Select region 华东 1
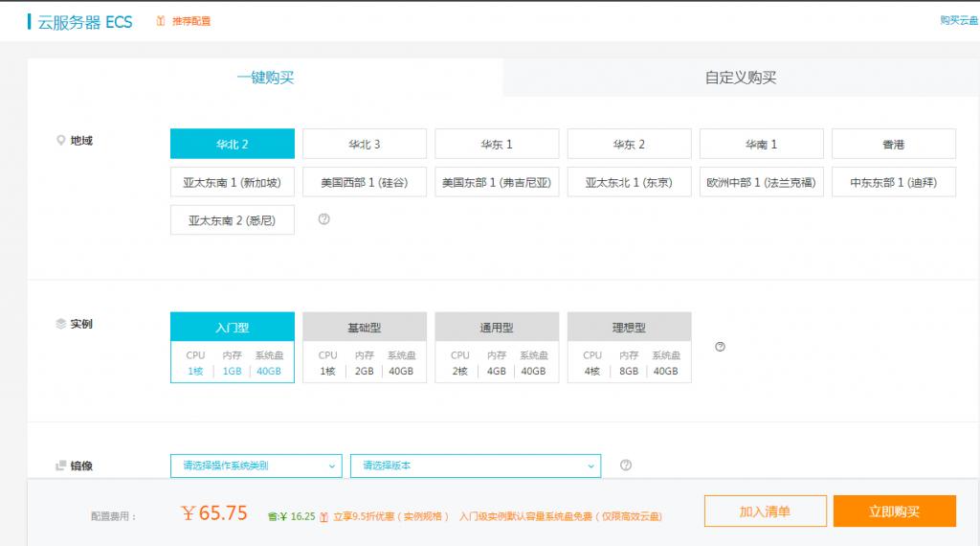 [497, 144]
